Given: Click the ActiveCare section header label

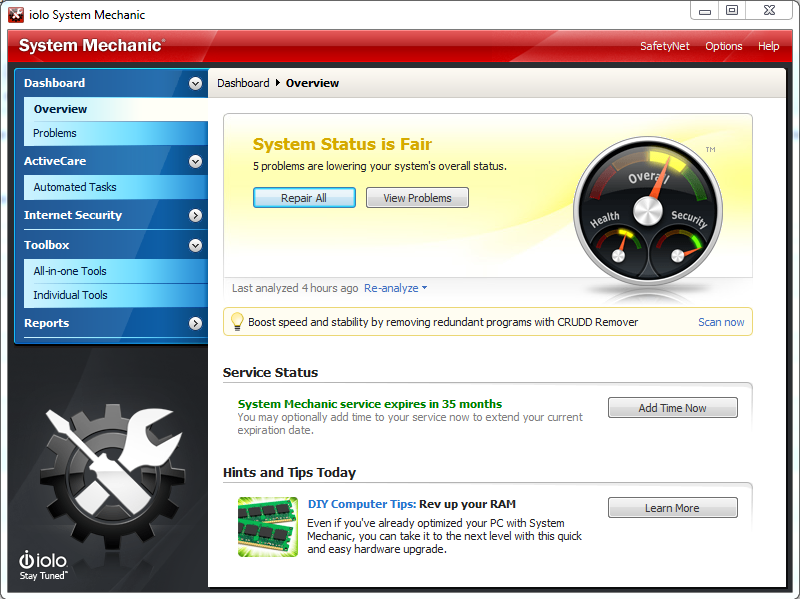Looking at the screenshot, I should pyautogui.click(x=55, y=161).
